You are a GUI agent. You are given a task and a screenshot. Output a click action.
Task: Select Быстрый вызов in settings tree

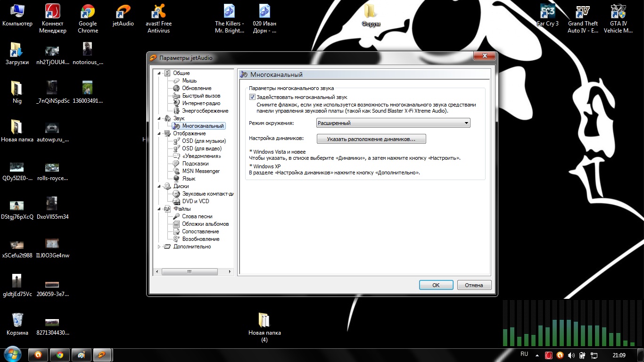click(201, 96)
